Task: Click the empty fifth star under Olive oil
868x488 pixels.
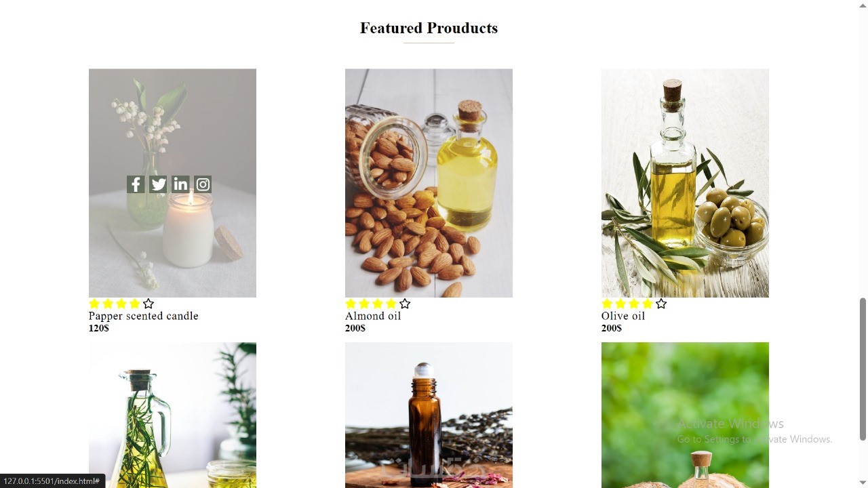Action: point(661,304)
